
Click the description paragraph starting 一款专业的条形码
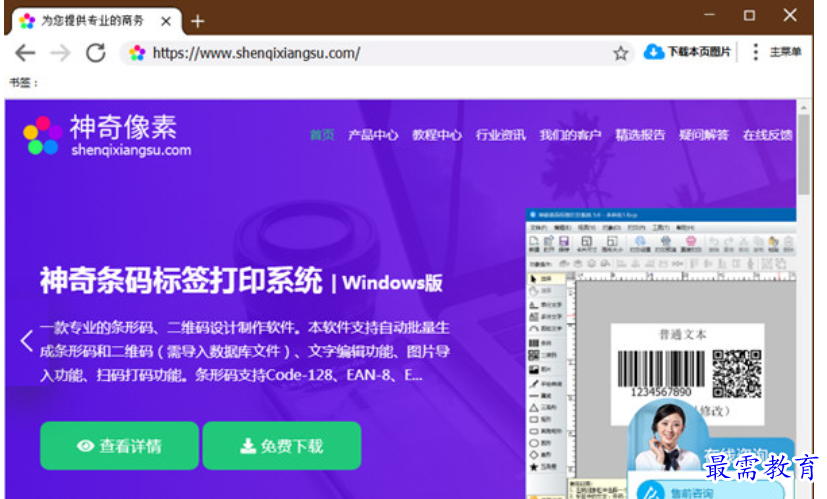coord(245,351)
